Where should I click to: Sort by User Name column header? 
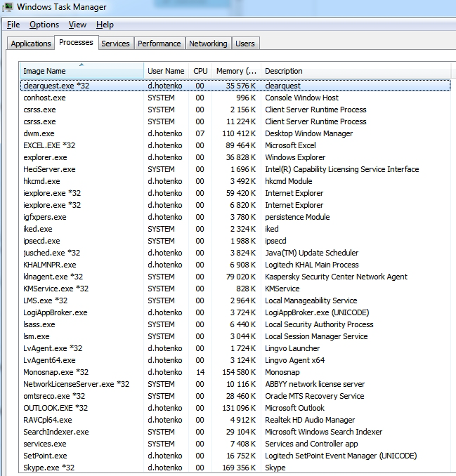click(x=166, y=71)
